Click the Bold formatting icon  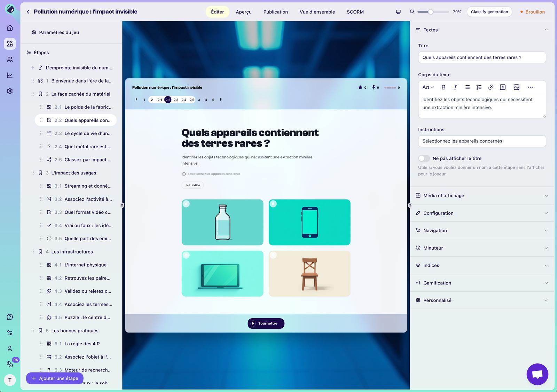(x=444, y=87)
